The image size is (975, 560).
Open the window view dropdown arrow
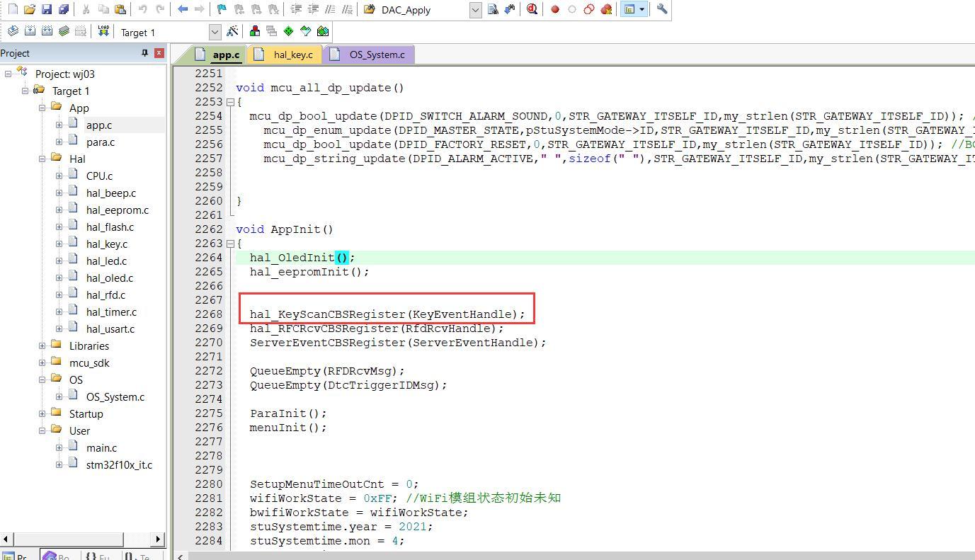642,10
